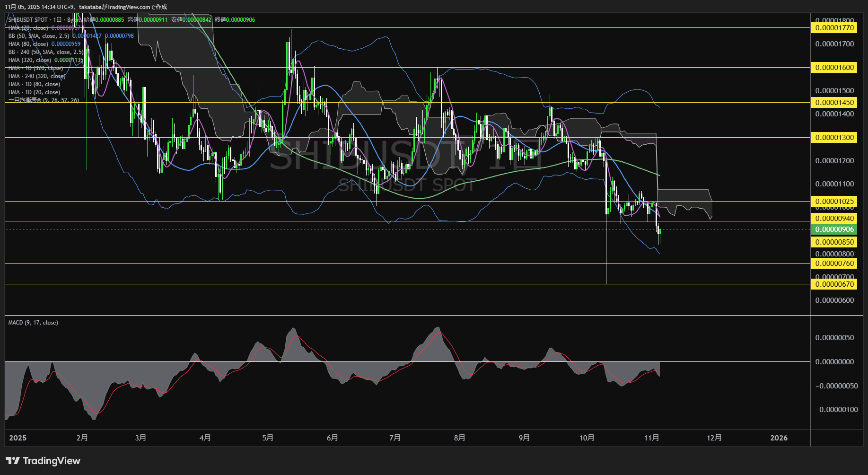Click the green 0.00000906 current price label
Image resolution: width=868 pixels, height=475 pixels.
click(x=834, y=229)
